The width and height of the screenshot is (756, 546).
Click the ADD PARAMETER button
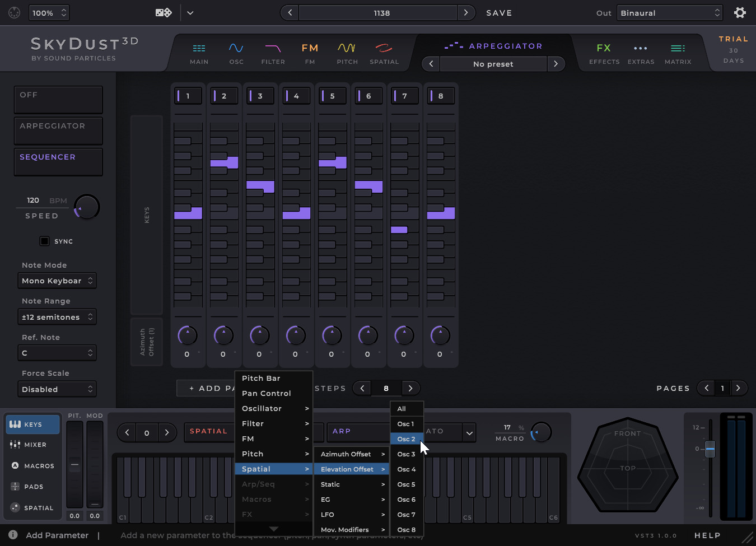(x=206, y=388)
